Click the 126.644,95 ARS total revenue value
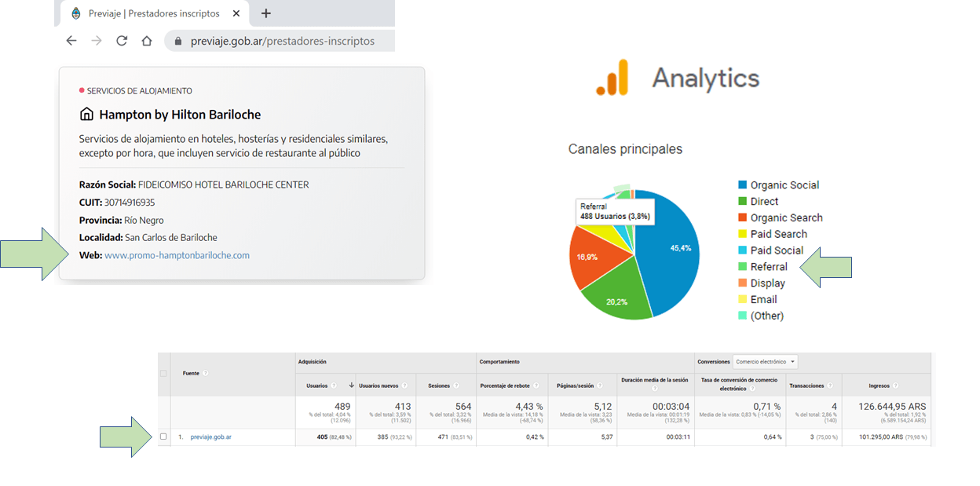 (x=892, y=407)
